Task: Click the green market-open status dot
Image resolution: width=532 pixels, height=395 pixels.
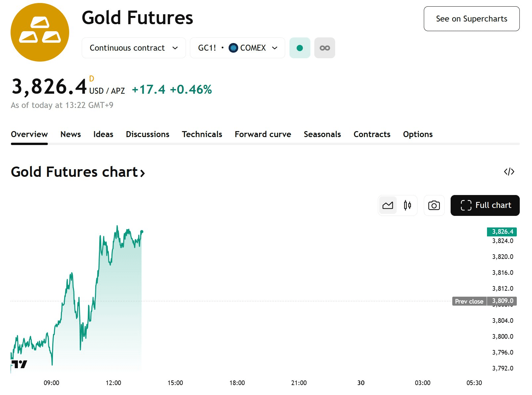Action: pos(299,48)
